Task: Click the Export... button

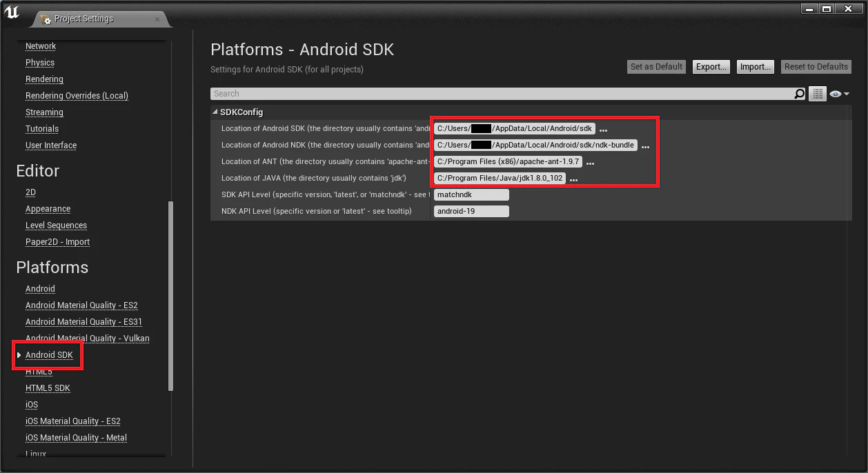Action: [x=711, y=67]
